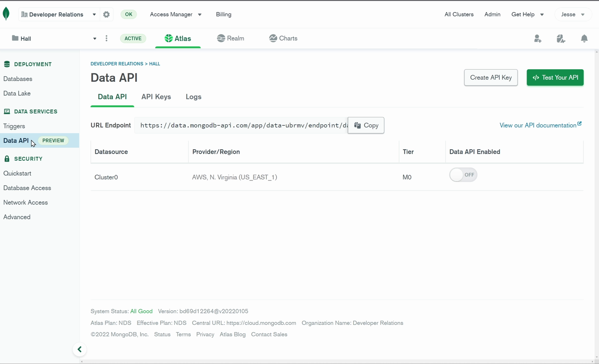Open Network Access page

(x=26, y=203)
